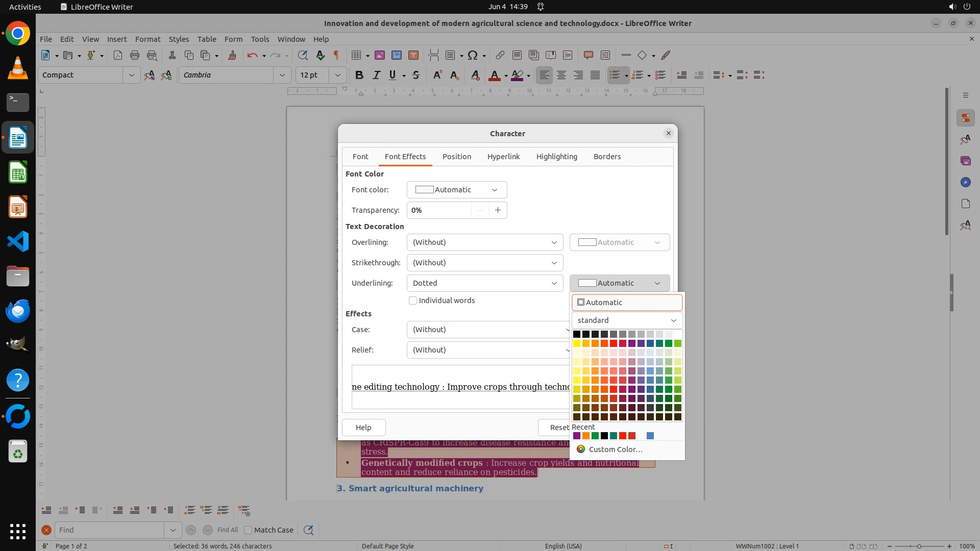
Task: Enable the Individual words checkbox
Action: pos(413,300)
